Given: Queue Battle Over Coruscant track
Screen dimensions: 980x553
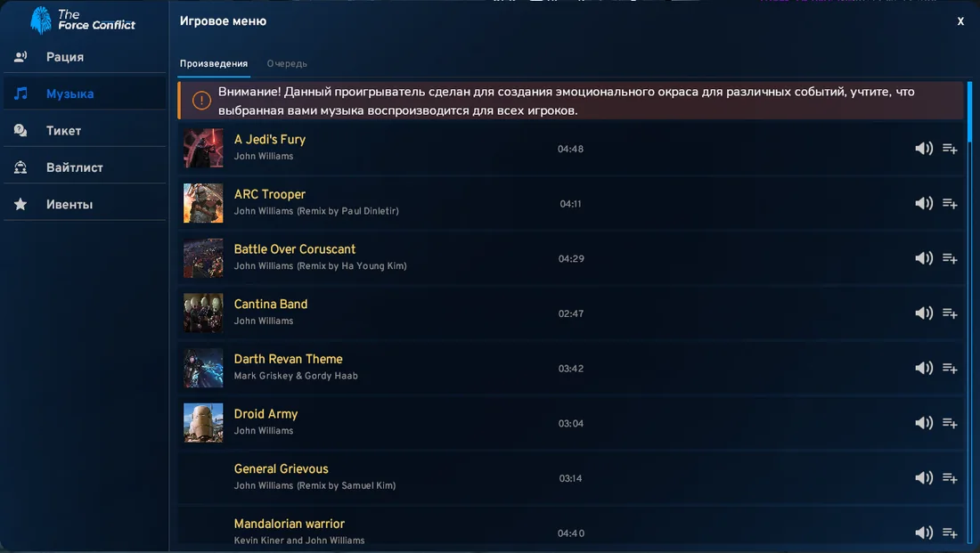Looking at the screenshot, I should tap(950, 259).
